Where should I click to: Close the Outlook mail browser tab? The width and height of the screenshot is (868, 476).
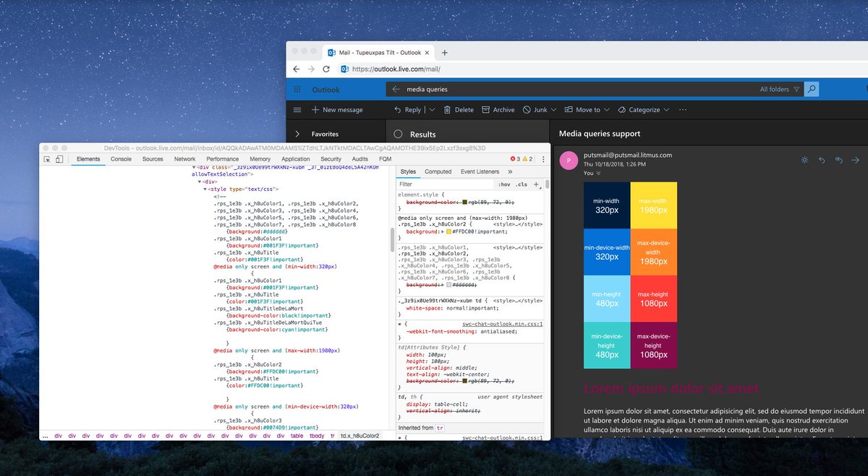(x=427, y=53)
